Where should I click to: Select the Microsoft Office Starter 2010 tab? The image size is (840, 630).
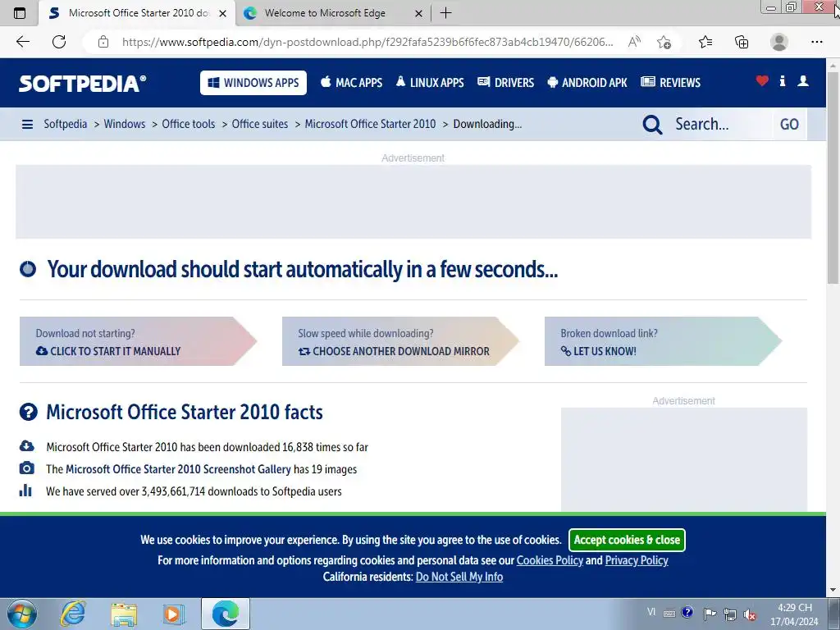pos(138,13)
